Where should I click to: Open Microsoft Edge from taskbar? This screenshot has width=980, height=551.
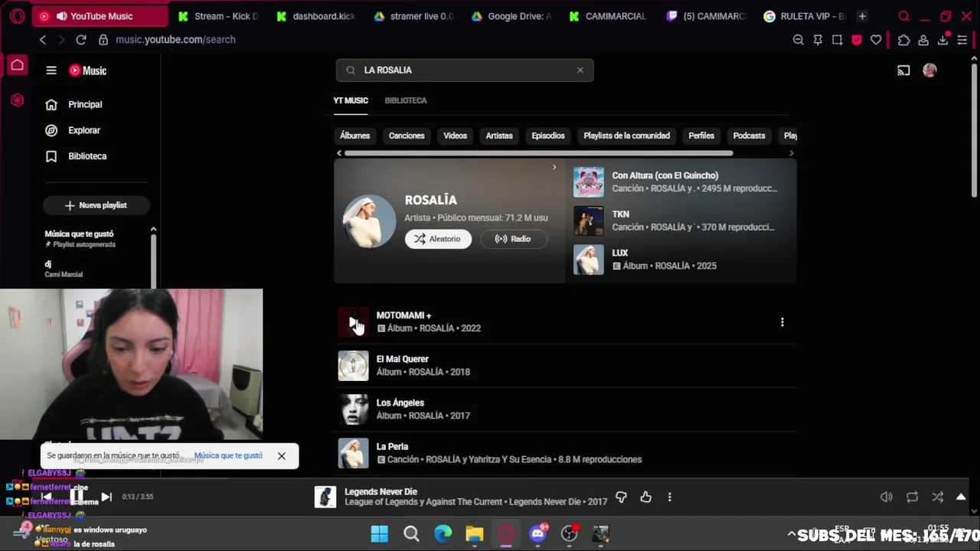(x=443, y=533)
